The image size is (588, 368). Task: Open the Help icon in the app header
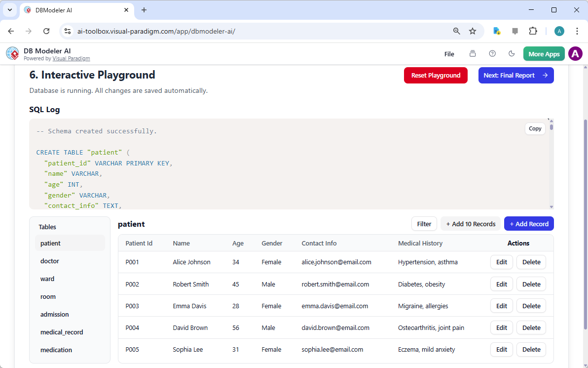click(x=491, y=54)
